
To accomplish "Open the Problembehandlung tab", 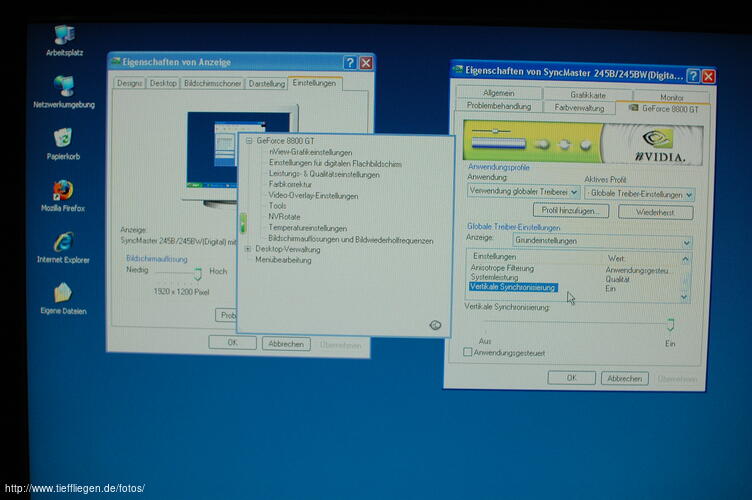I will (499, 106).
